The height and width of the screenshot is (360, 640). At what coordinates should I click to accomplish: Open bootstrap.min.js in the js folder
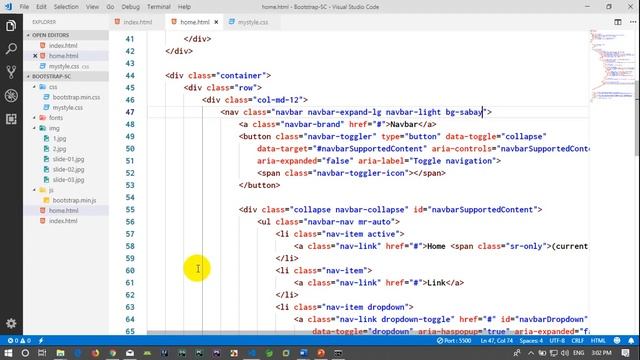[74, 200]
